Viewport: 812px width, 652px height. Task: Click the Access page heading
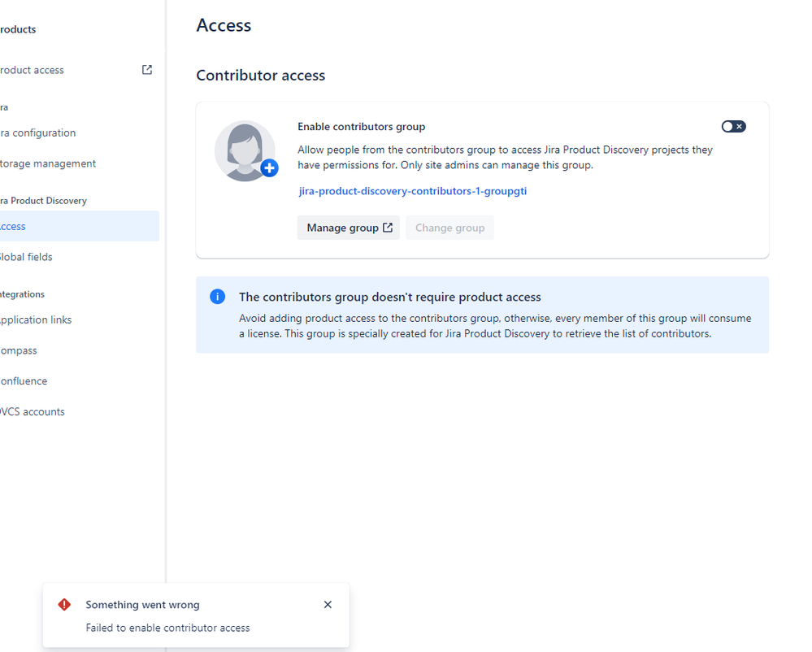[224, 25]
